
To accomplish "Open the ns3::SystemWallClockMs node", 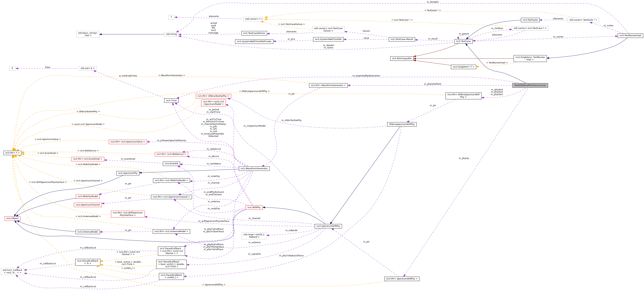I will [x=328, y=39].
